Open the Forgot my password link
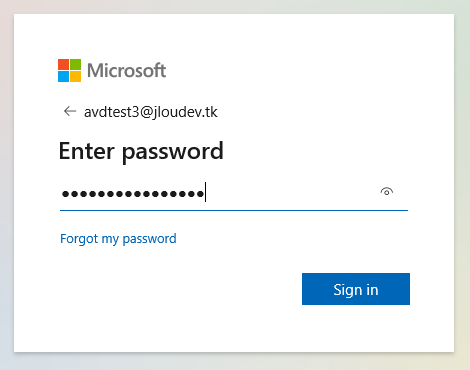 (118, 239)
